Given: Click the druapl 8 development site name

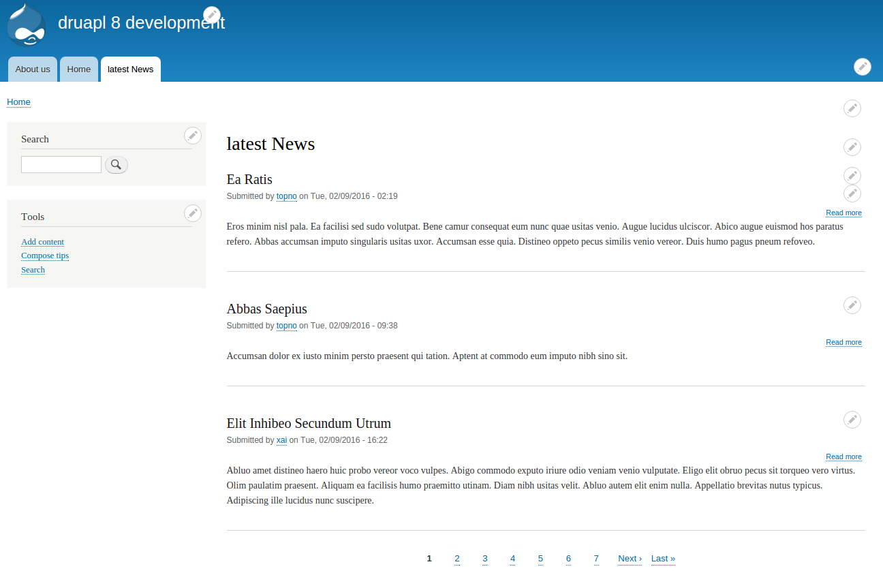Looking at the screenshot, I should [x=141, y=22].
